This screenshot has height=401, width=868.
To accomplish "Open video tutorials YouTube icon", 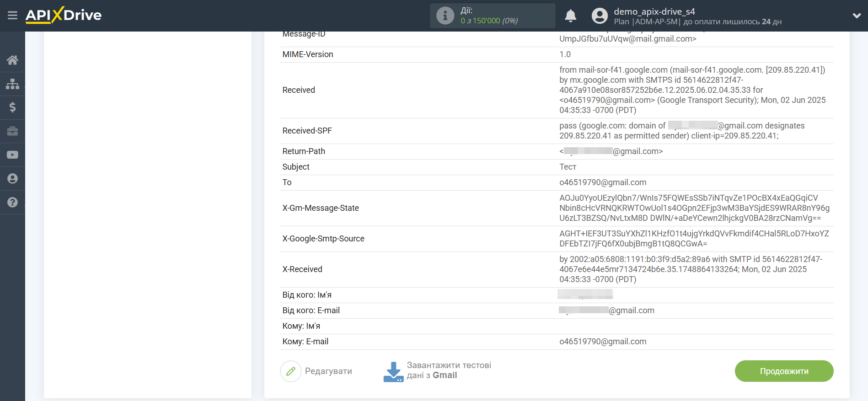I will click(x=12, y=155).
